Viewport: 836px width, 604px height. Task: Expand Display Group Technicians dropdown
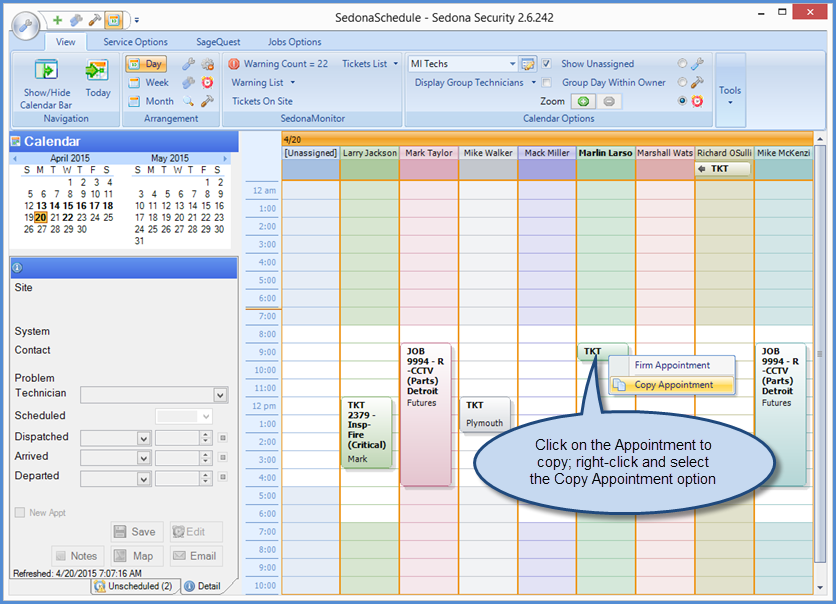click(475, 83)
